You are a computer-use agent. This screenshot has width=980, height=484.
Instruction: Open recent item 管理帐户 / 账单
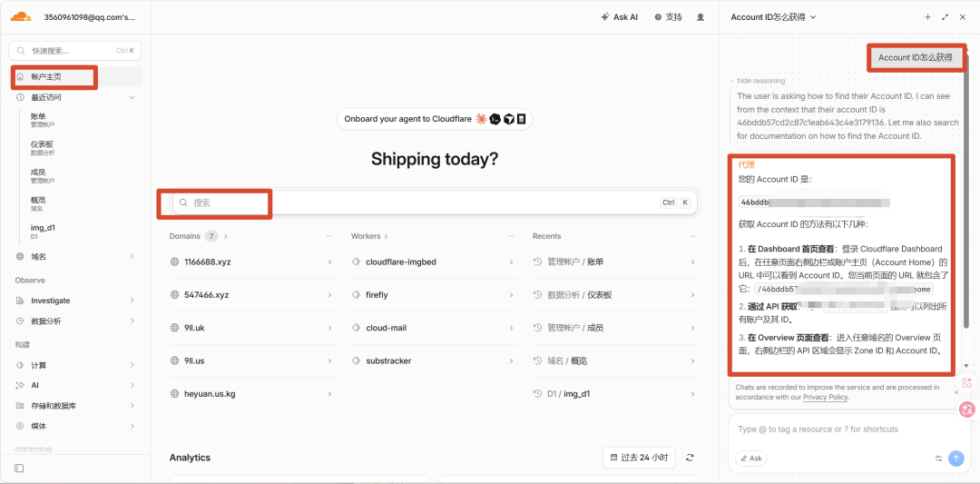(615, 262)
